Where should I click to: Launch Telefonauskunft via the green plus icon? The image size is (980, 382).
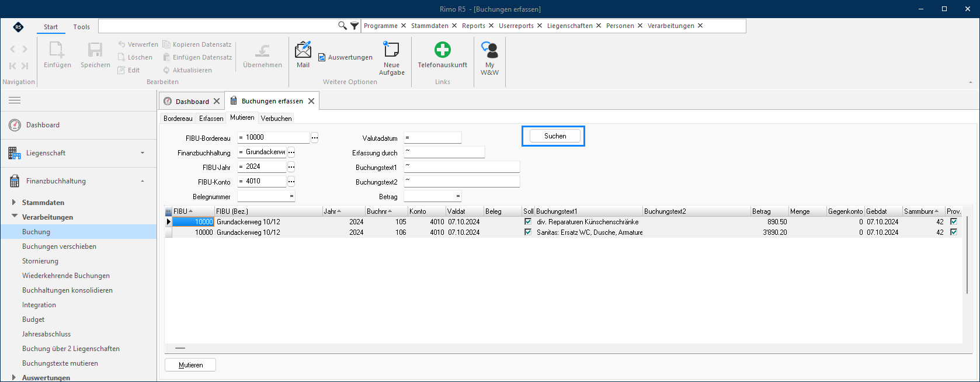[443, 49]
